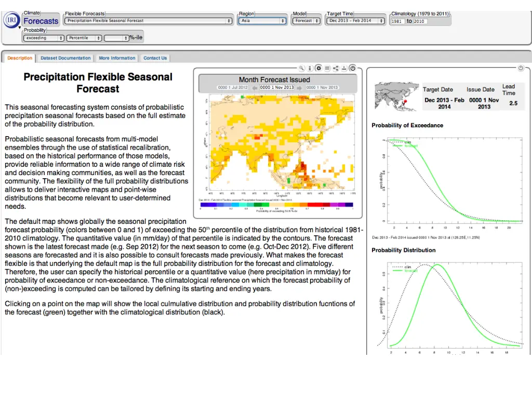
Task: Open the Model dropdown showing Forecast
Action: pos(306,21)
